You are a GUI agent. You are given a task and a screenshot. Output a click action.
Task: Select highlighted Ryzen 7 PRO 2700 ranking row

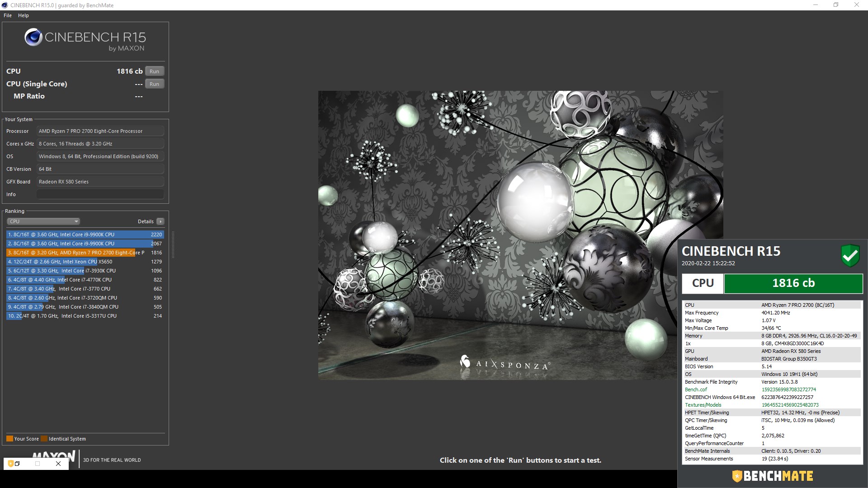[x=85, y=253]
